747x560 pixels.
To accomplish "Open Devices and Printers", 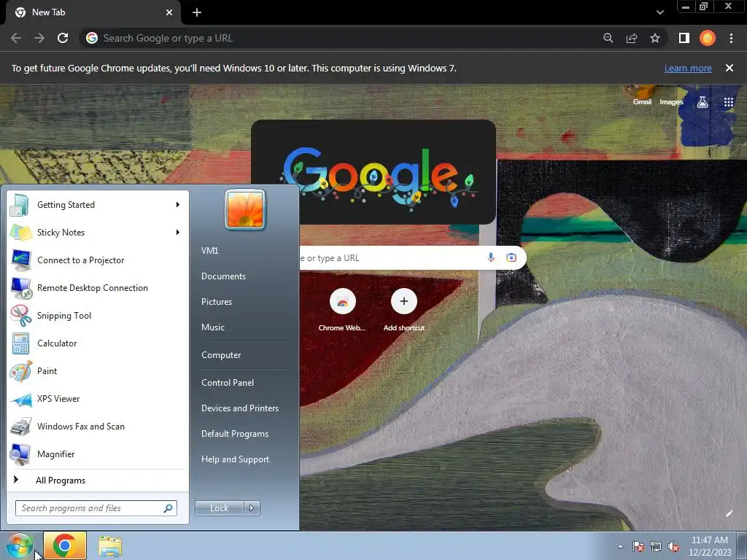I will [239, 408].
